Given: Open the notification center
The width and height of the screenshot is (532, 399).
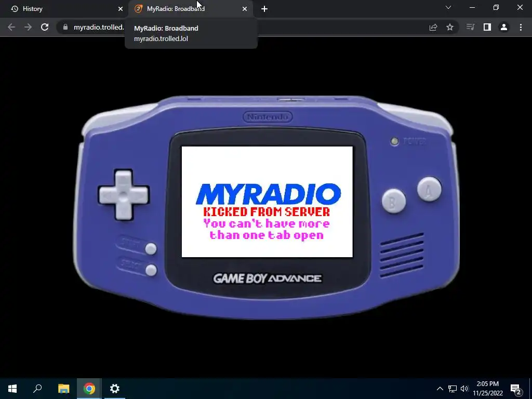Looking at the screenshot, I should pyautogui.click(x=516, y=389).
